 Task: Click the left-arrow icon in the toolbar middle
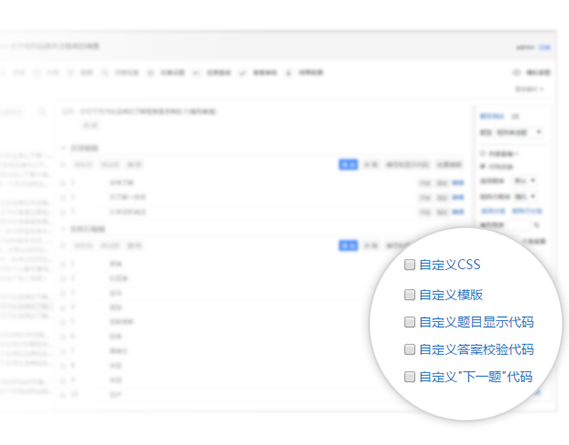[196, 73]
